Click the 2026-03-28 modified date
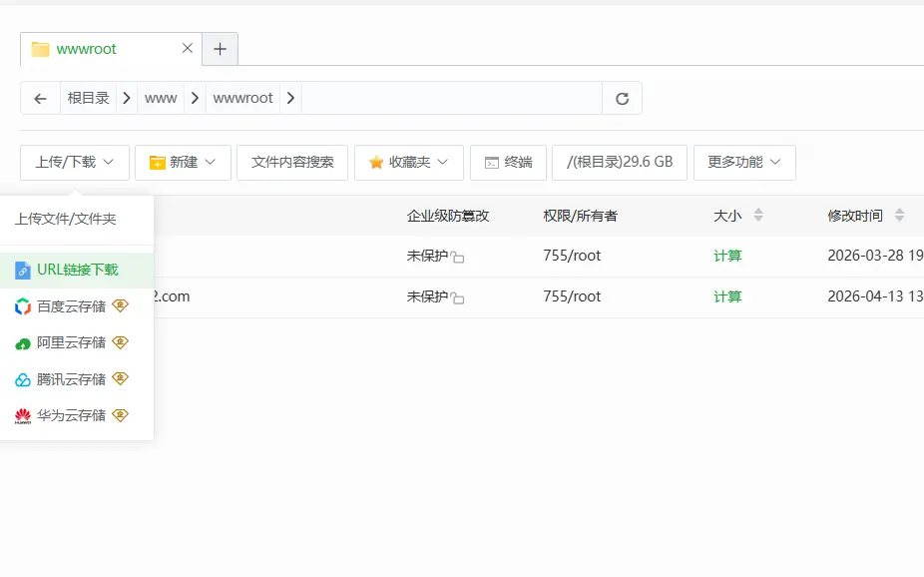This screenshot has width=924, height=577. tap(875, 256)
